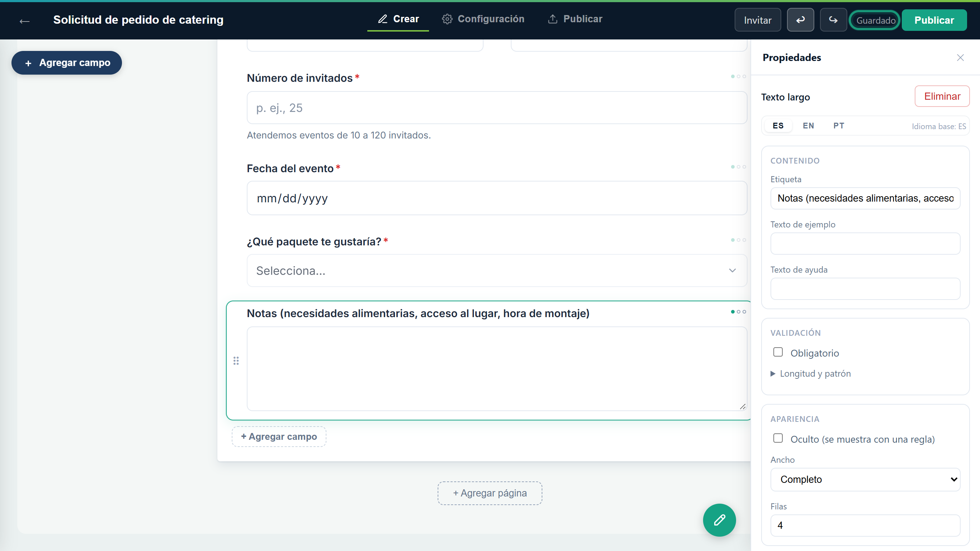Click the Agregar página button
980x551 pixels.
pyautogui.click(x=490, y=493)
